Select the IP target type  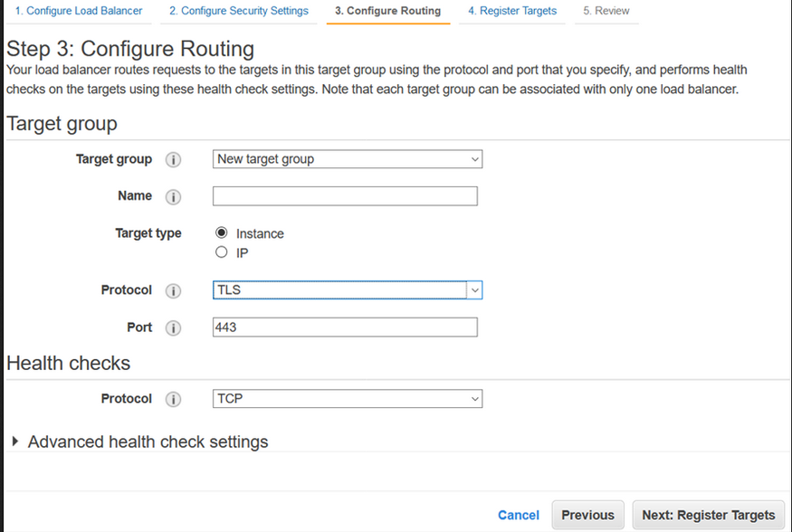click(222, 253)
